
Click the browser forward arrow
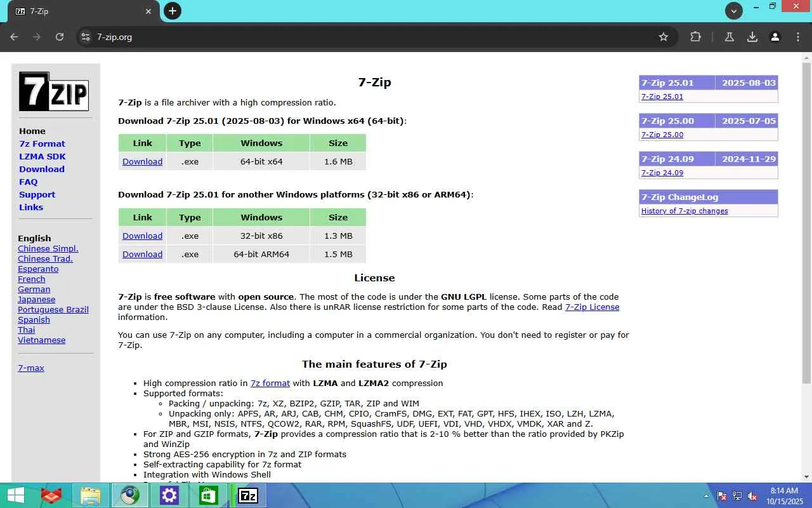[37, 37]
